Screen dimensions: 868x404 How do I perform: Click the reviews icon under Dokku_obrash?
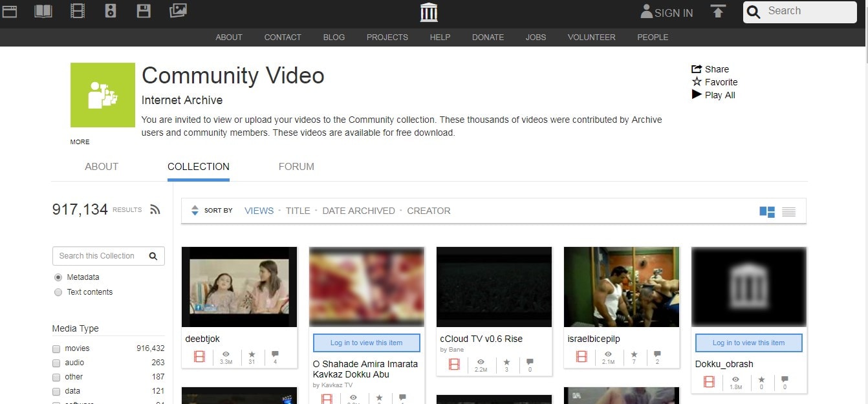coord(785,379)
